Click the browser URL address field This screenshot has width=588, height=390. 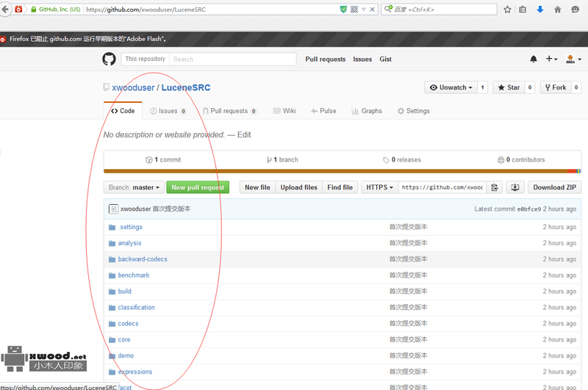coord(210,10)
